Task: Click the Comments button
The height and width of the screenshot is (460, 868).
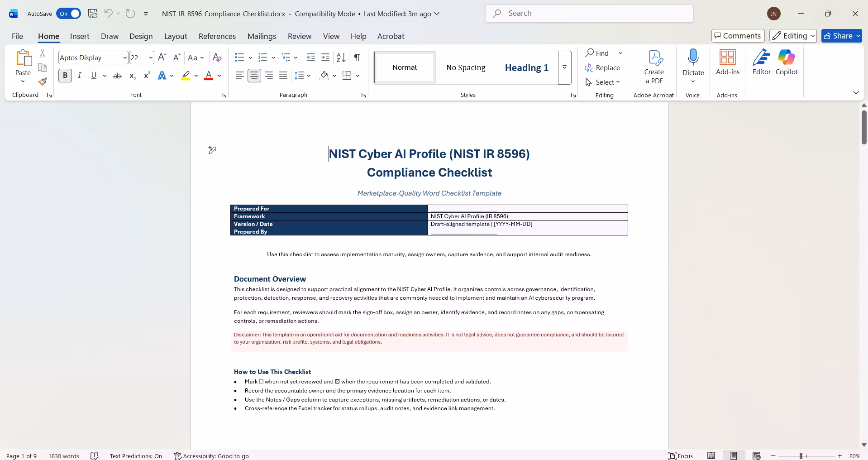Action: (738, 36)
